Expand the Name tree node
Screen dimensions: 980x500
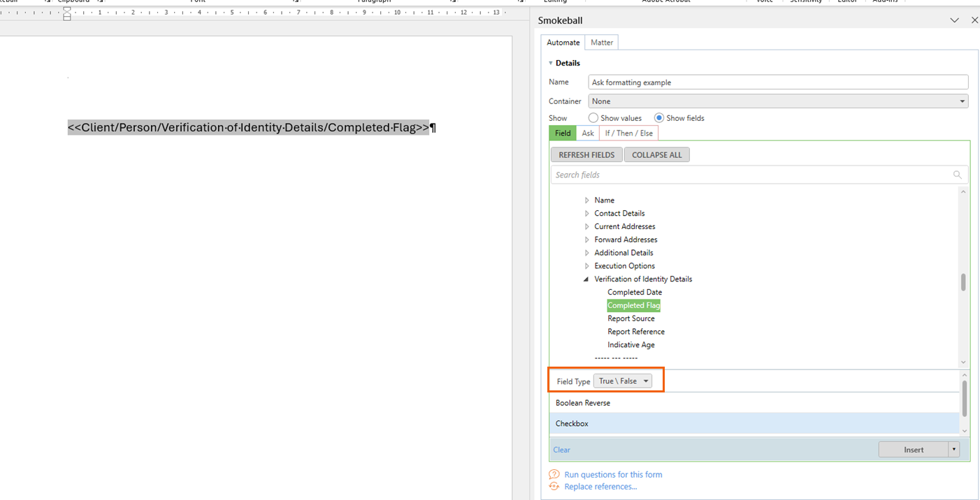pyautogui.click(x=587, y=200)
